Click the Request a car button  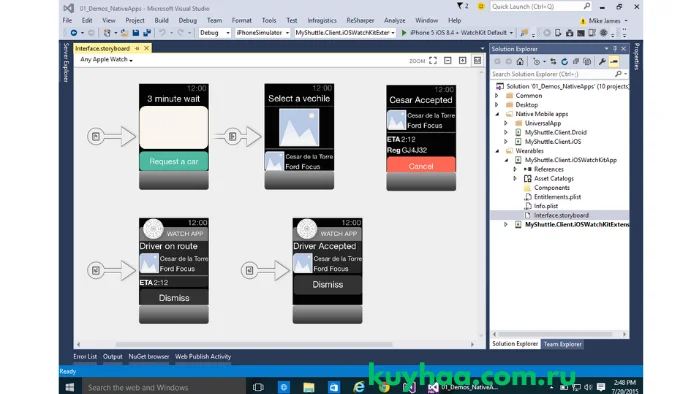pyautogui.click(x=174, y=161)
